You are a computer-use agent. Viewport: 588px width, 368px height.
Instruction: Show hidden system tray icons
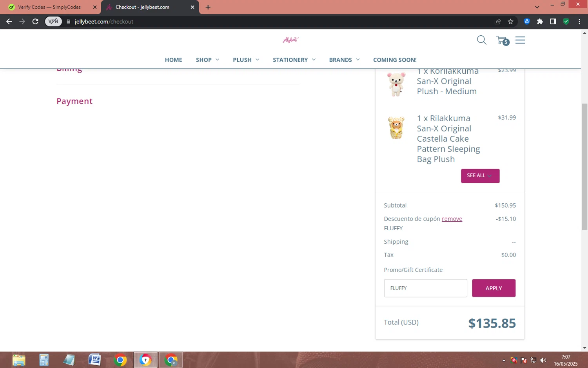coord(504,360)
